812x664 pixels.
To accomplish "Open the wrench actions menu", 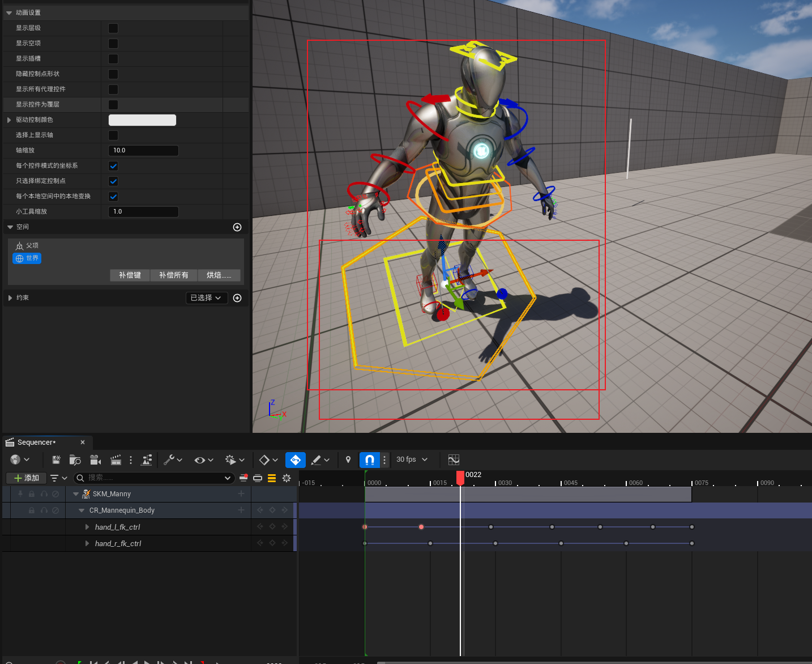I will tap(173, 460).
